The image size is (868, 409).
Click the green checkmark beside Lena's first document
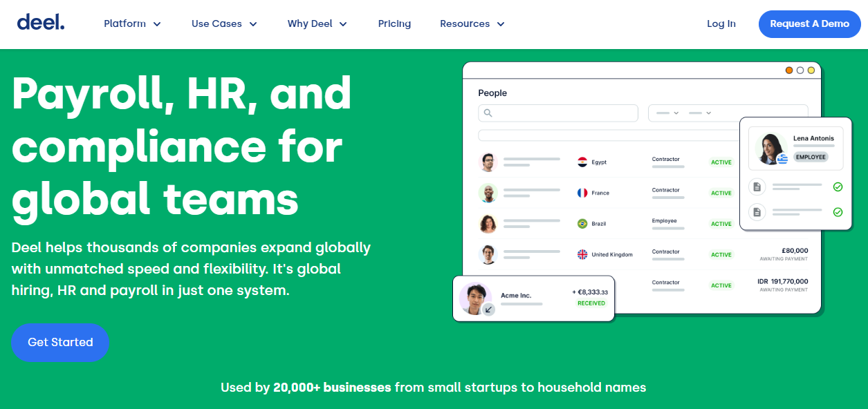[x=838, y=186]
